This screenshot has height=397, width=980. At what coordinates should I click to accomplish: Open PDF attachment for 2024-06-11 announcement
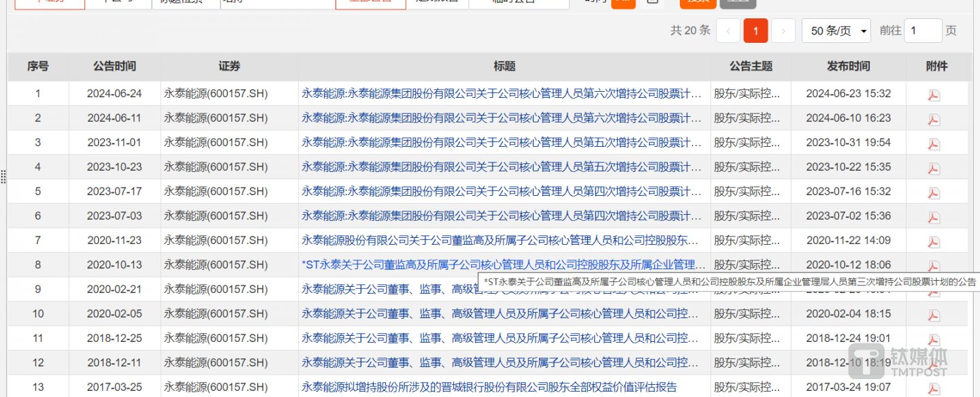click(x=934, y=119)
